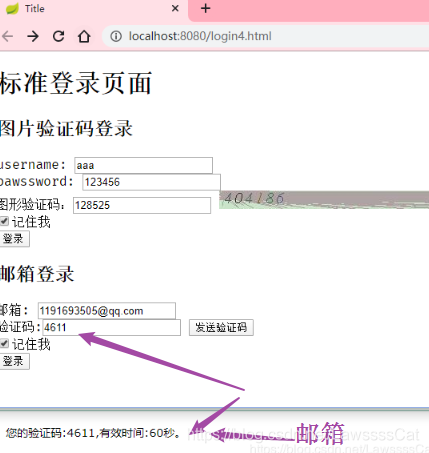This screenshot has width=429, height=453.
Task: Click the 登录 button under 邮箱登录
Action: [14, 361]
